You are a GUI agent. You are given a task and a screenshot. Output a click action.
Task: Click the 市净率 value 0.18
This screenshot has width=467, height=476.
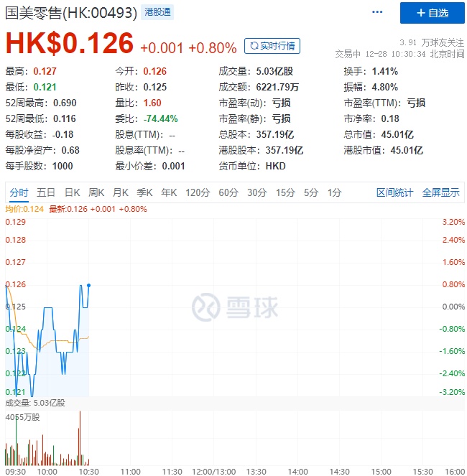pyautogui.click(x=390, y=118)
